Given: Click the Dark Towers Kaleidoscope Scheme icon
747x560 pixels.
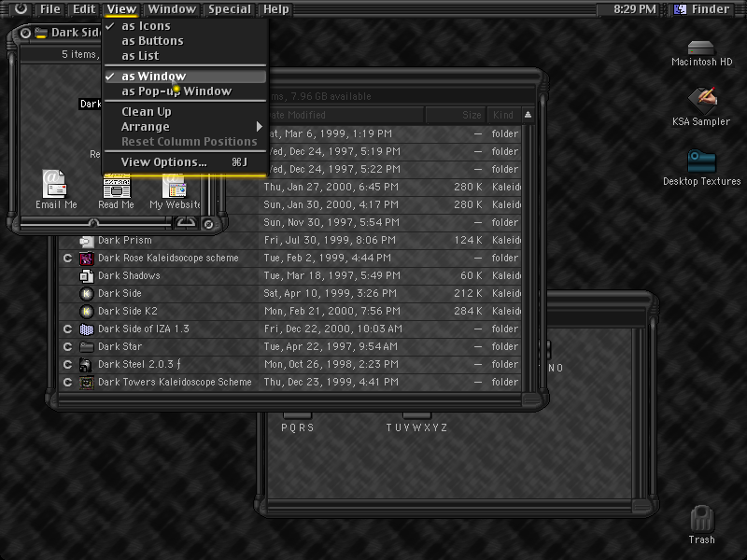Looking at the screenshot, I should [x=86, y=383].
